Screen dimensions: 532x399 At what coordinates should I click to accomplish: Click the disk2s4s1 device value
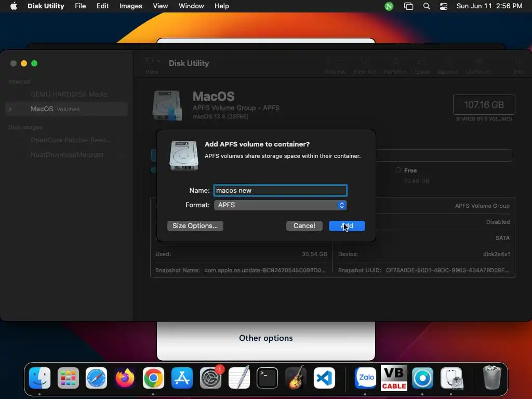point(496,254)
